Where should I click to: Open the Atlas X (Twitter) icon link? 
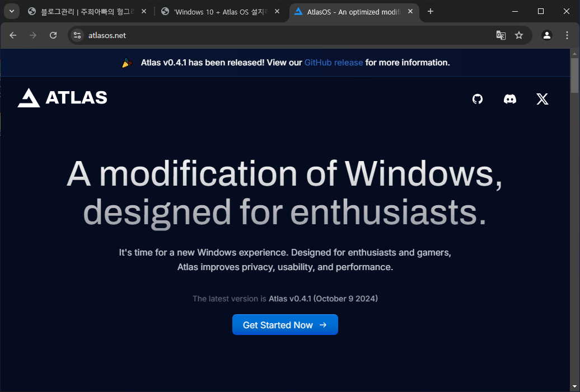pyautogui.click(x=542, y=99)
